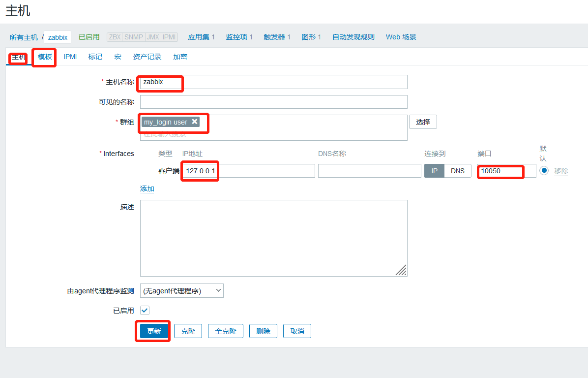
Task: Click the 选择 button for groups
Action: (423, 122)
